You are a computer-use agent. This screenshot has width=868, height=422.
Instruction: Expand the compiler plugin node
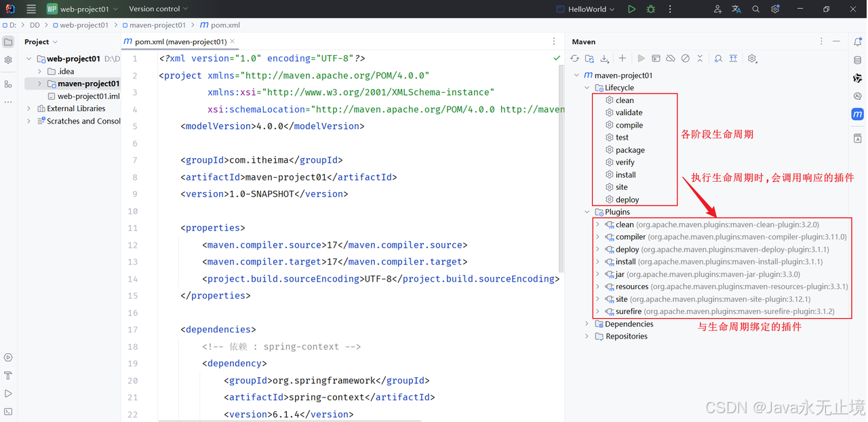(597, 237)
